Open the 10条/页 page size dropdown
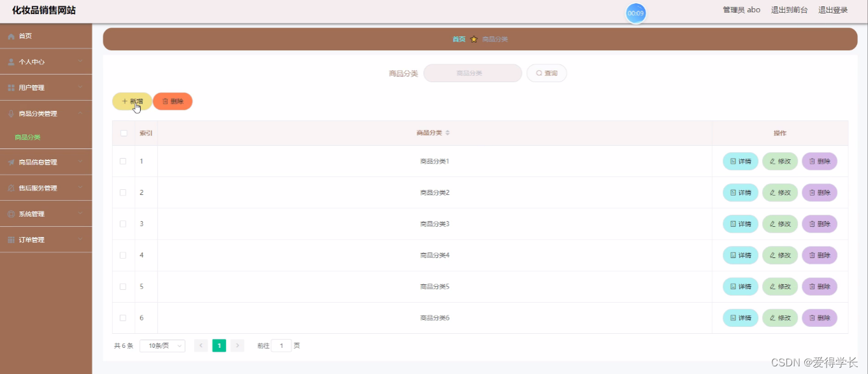The image size is (868, 374). pos(163,346)
